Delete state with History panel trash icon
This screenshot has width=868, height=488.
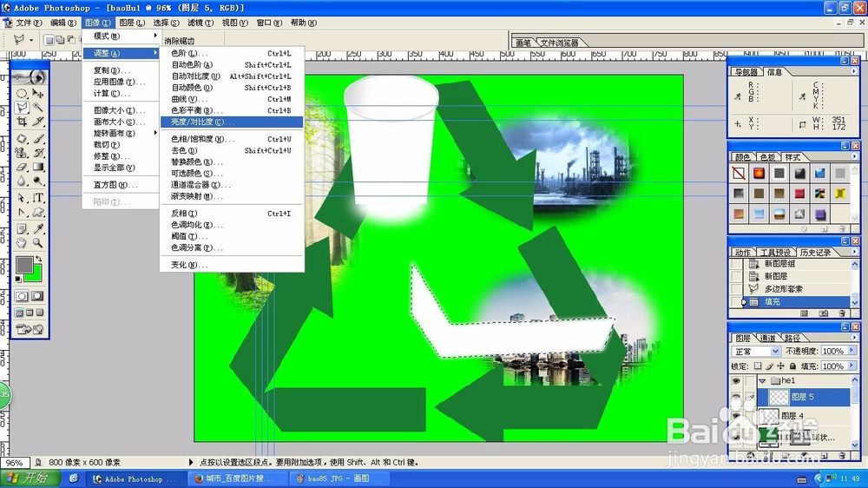[842, 313]
